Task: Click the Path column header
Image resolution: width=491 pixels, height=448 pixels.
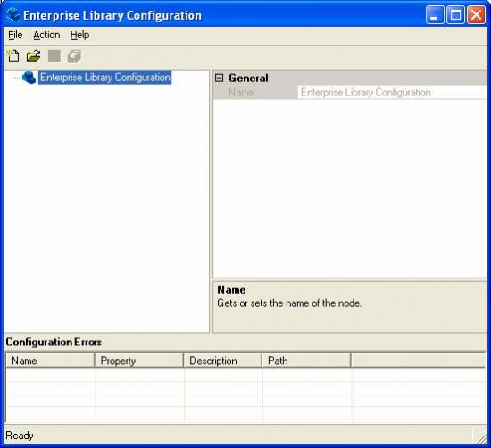Action: (x=306, y=361)
